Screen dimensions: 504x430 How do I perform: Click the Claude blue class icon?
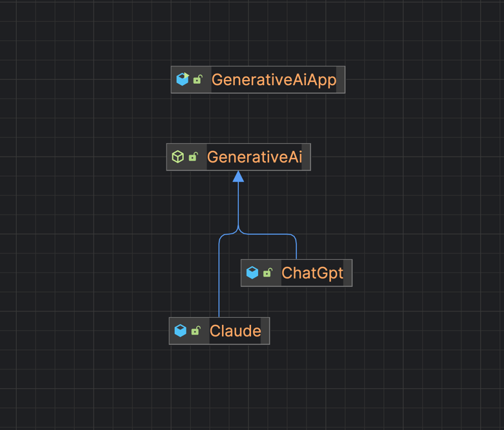pyautogui.click(x=181, y=331)
